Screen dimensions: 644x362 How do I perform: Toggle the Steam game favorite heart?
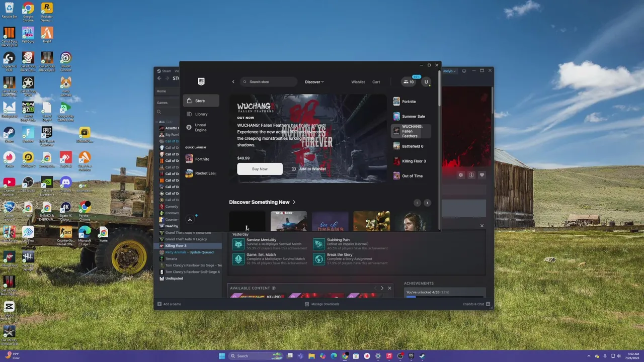point(481,175)
